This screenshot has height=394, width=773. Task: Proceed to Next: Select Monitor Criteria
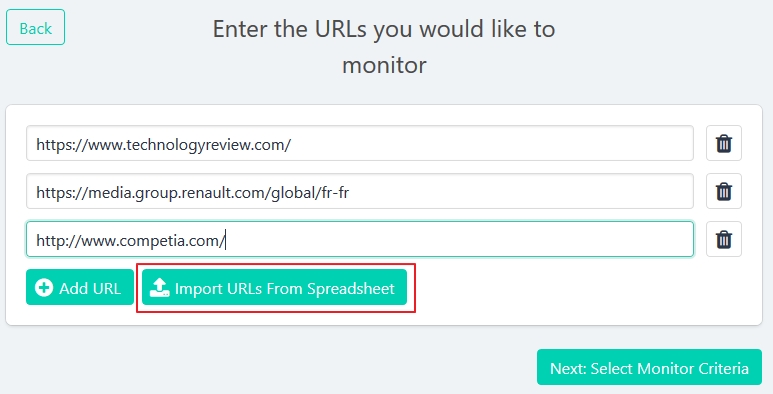[x=649, y=367]
